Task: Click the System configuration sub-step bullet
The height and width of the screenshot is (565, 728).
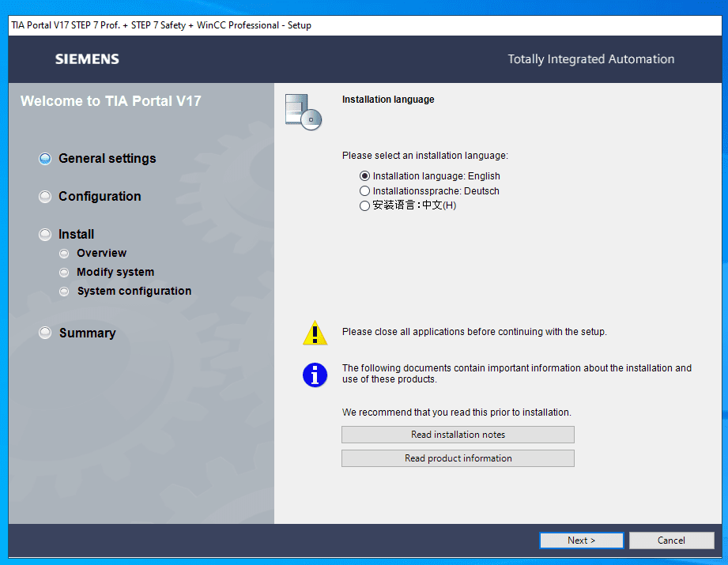Action: click(x=64, y=292)
